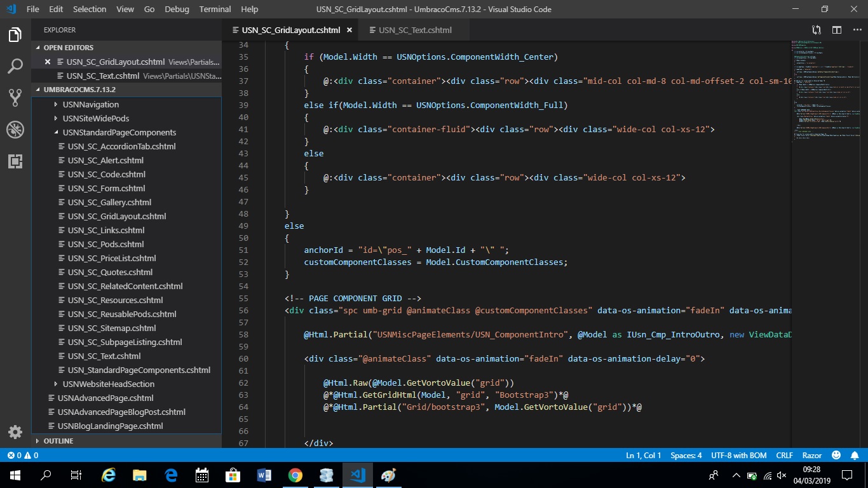This screenshot has height=488, width=868.
Task: Open the Explorer view in activity bar
Action: (x=15, y=35)
